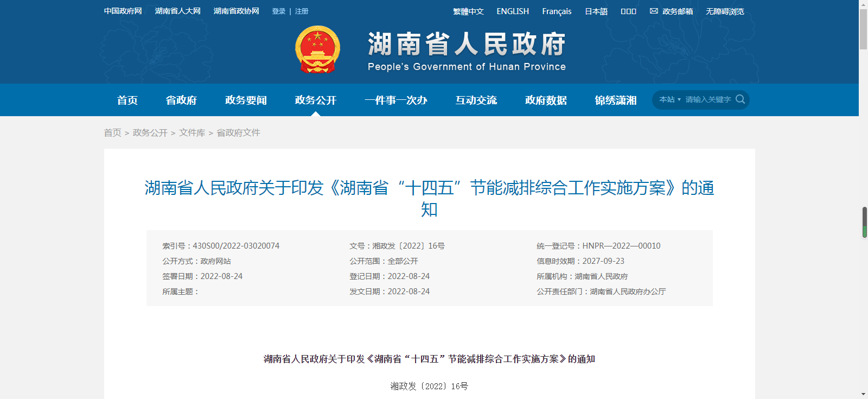Visit the 湖南省政协网 top link
Screen dimensions: 868x399
[x=237, y=11]
